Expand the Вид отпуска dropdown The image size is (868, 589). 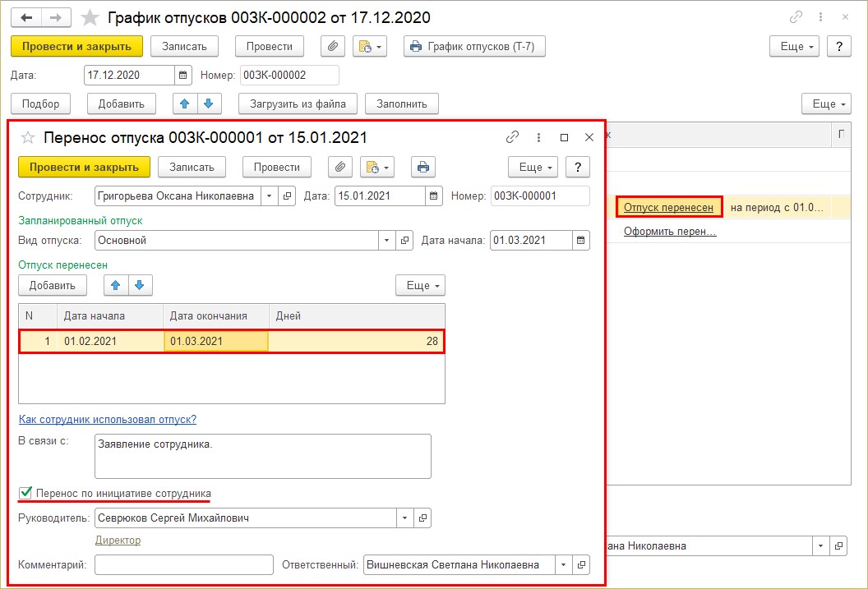(x=387, y=241)
